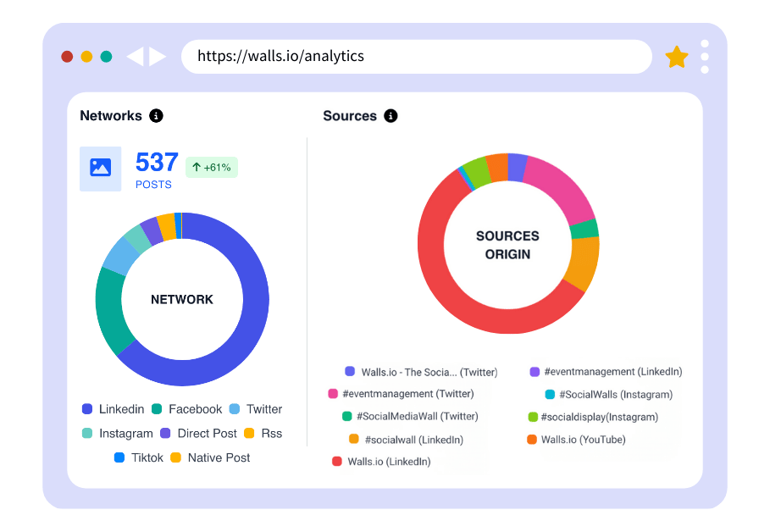
Task: Click the Sources info icon
Action: (391, 116)
